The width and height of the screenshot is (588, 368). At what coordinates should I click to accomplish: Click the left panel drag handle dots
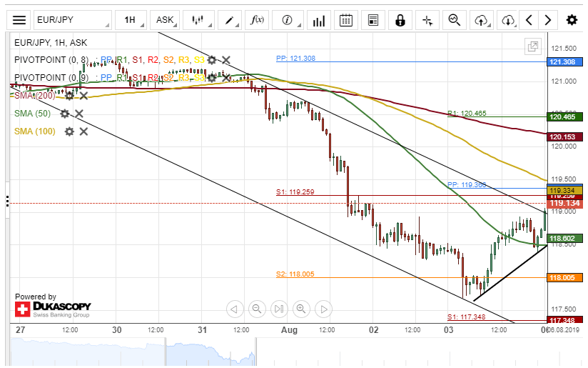pyautogui.click(x=8, y=201)
